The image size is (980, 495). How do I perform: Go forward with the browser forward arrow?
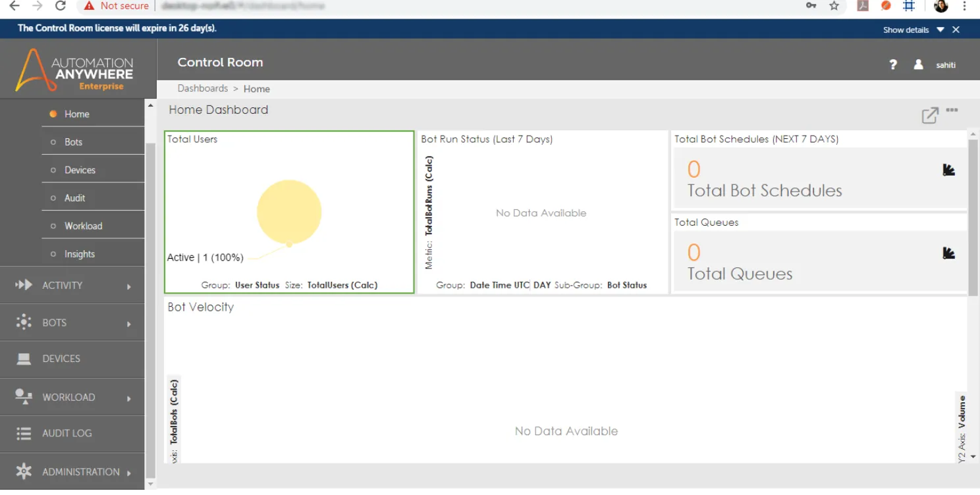(x=38, y=6)
